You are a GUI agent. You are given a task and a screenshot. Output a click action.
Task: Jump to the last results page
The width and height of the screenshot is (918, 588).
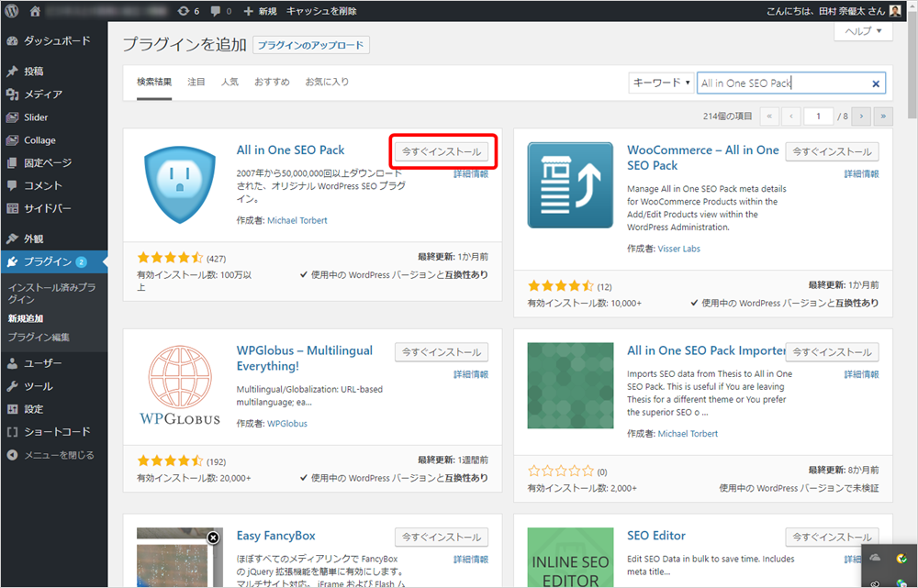click(x=883, y=116)
